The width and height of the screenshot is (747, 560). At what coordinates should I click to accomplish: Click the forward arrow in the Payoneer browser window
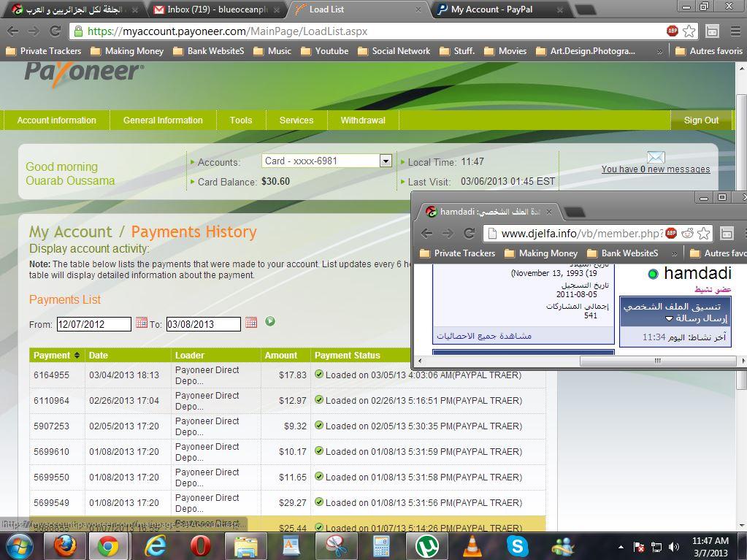(x=34, y=31)
